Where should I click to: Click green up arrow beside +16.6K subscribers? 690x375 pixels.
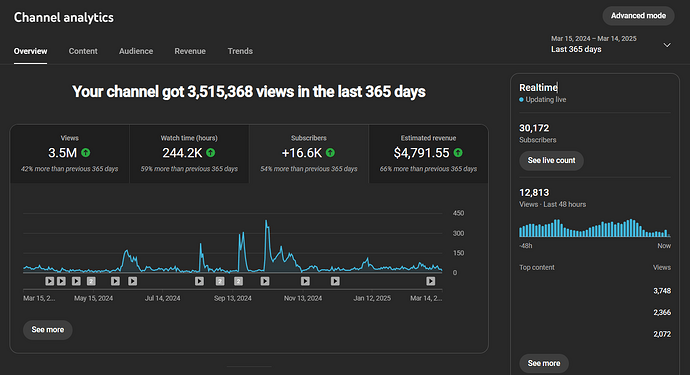click(x=330, y=153)
